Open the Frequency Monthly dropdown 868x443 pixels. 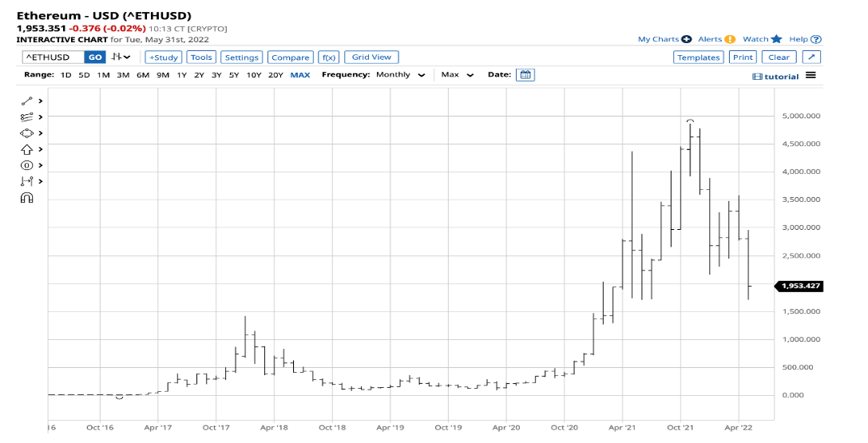(400, 75)
